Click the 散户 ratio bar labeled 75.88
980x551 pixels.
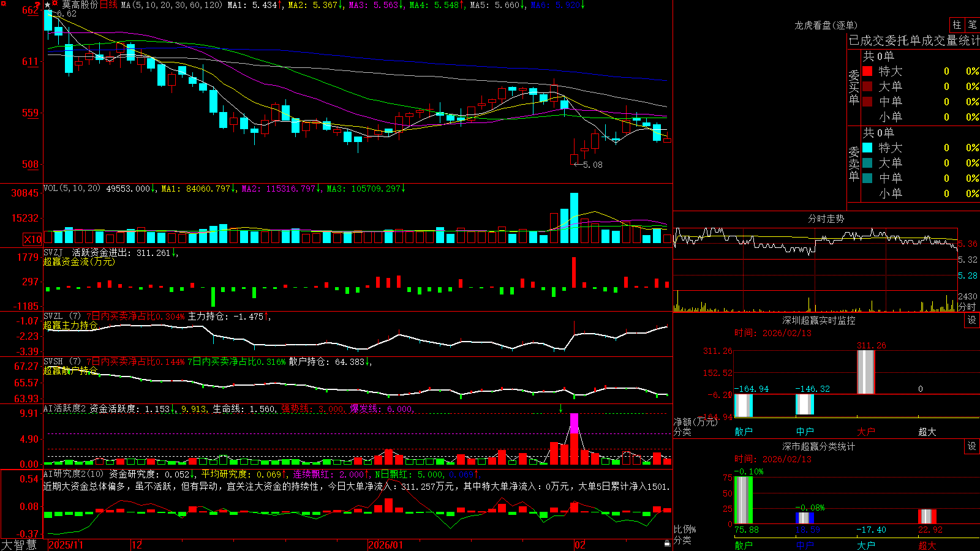point(743,500)
